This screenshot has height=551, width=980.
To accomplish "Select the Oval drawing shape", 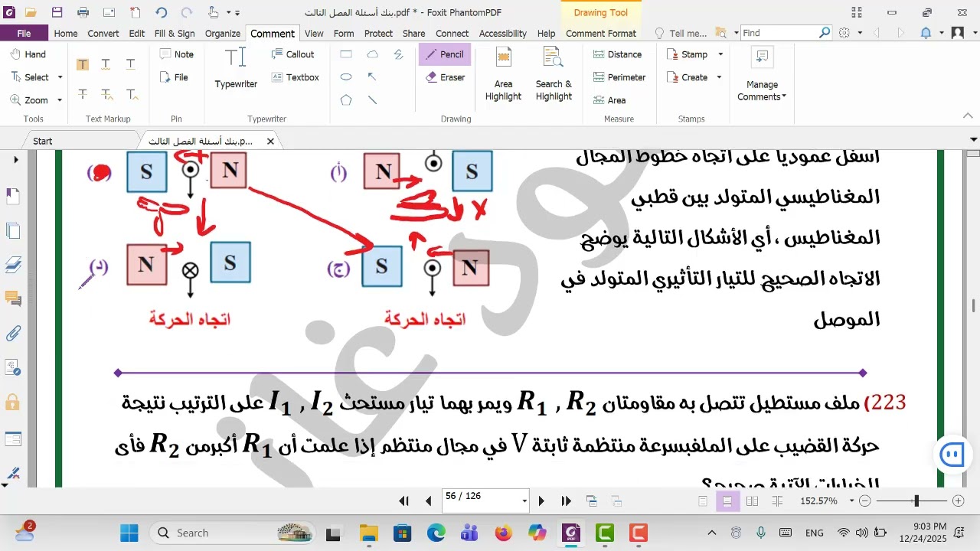I will 346,77.
